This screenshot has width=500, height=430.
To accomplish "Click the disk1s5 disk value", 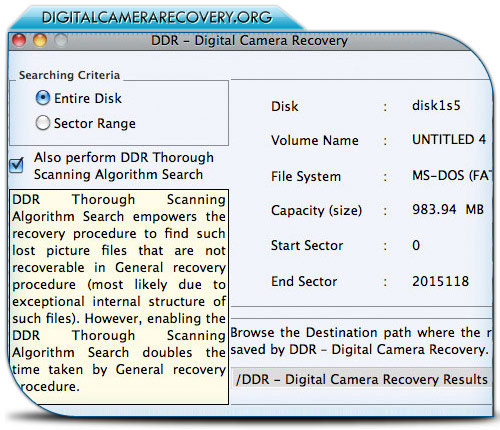I will coord(436,106).
